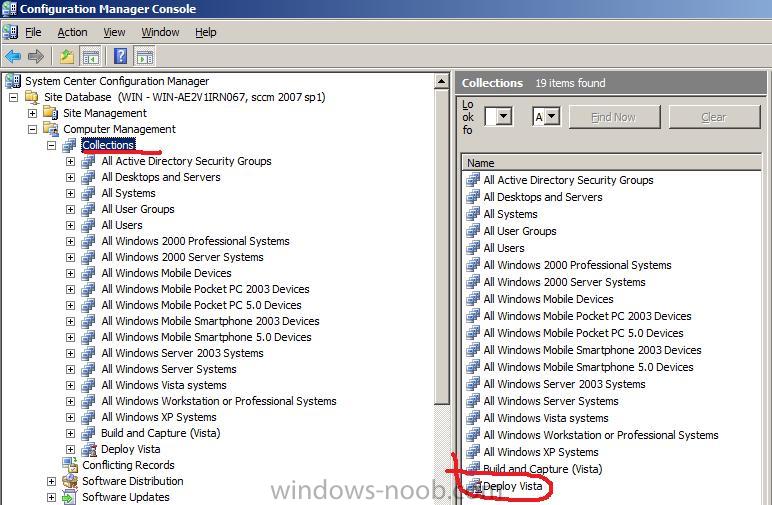The width and height of the screenshot is (772, 505).
Task: Click the Clear button
Action: [714, 117]
